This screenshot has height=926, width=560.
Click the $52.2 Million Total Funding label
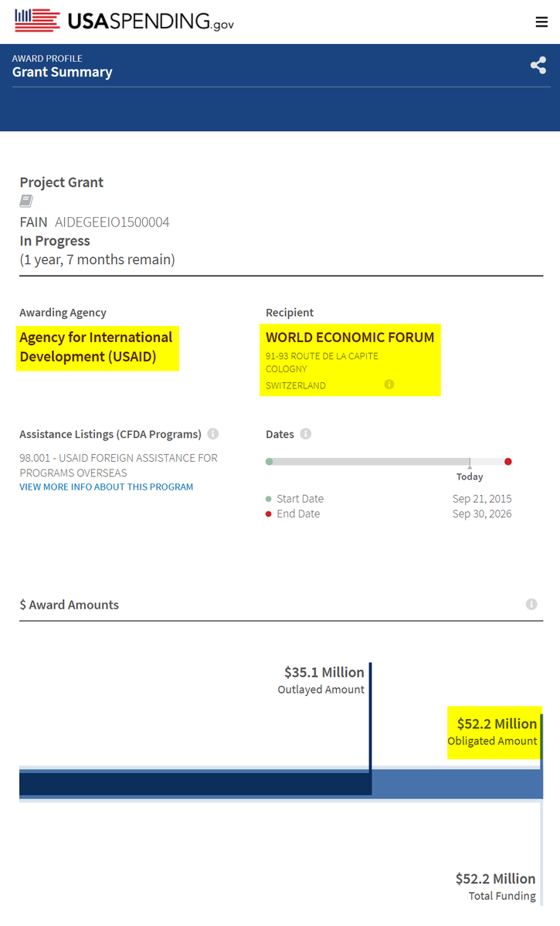pyautogui.click(x=495, y=886)
